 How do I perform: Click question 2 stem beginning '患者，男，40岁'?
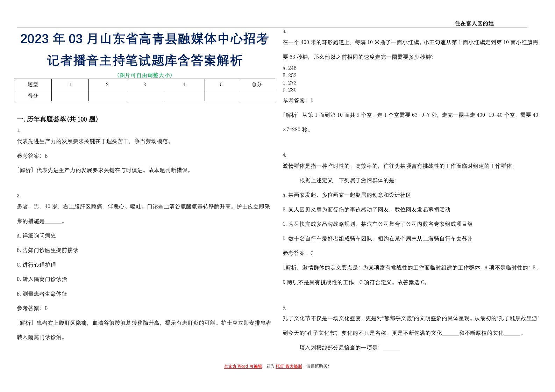[143, 214]
